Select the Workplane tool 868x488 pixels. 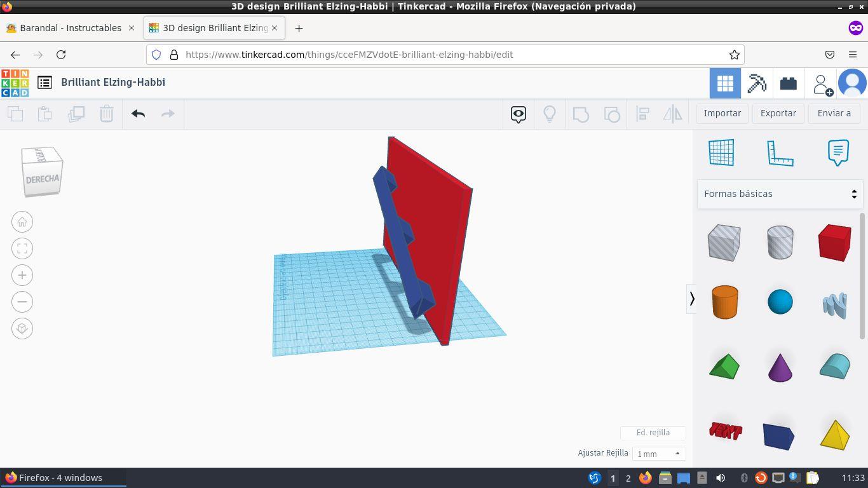coord(722,152)
